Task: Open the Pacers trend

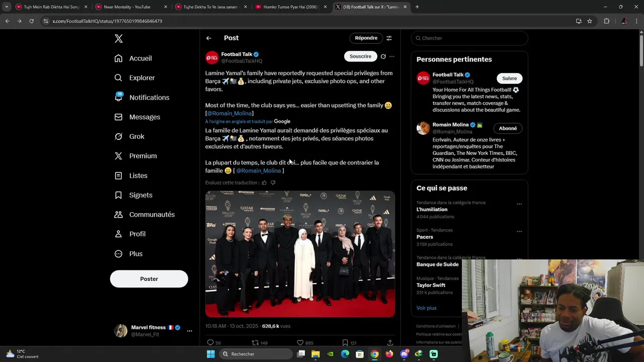Action: click(425, 237)
